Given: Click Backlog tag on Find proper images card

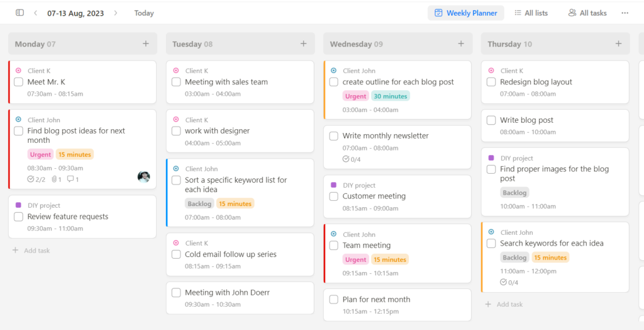Looking at the screenshot, I should click(514, 193).
